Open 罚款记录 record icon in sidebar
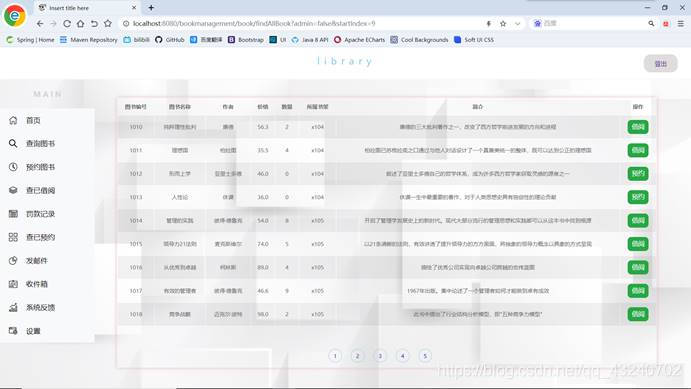The height and width of the screenshot is (389, 691). coord(13,214)
